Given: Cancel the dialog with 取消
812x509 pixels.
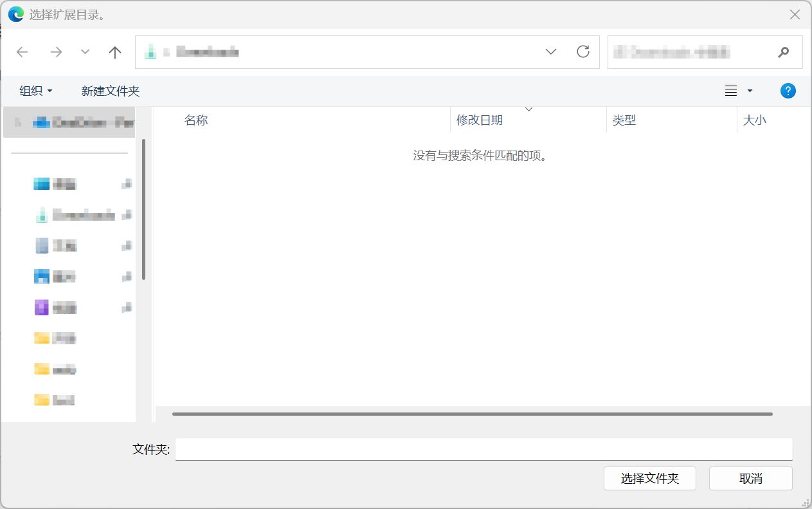Looking at the screenshot, I should tap(750, 478).
